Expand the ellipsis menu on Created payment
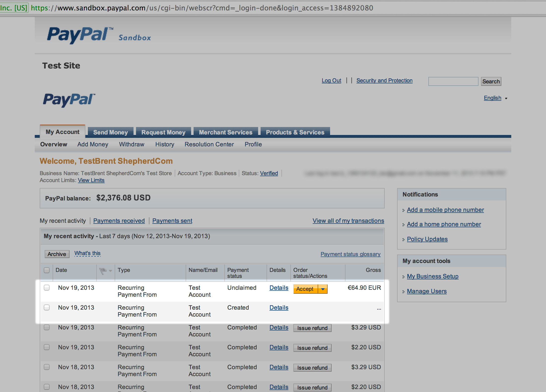The width and height of the screenshot is (546, 392). click(379, 309)
